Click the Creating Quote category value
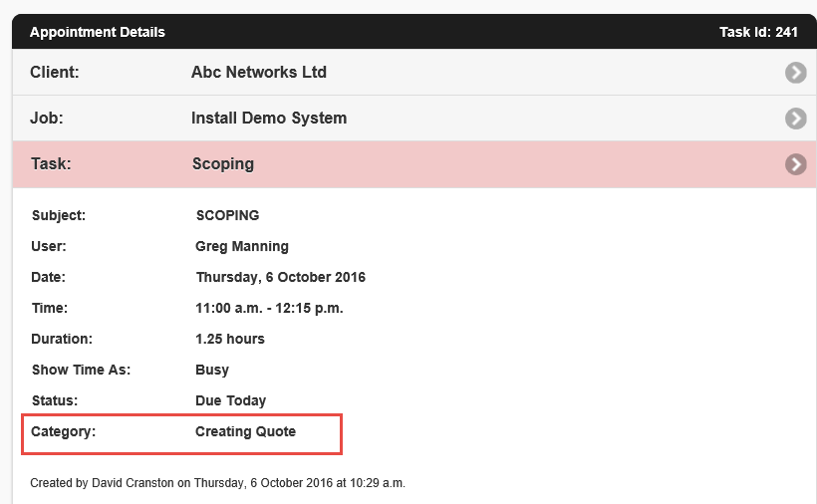 coord(245,431)
